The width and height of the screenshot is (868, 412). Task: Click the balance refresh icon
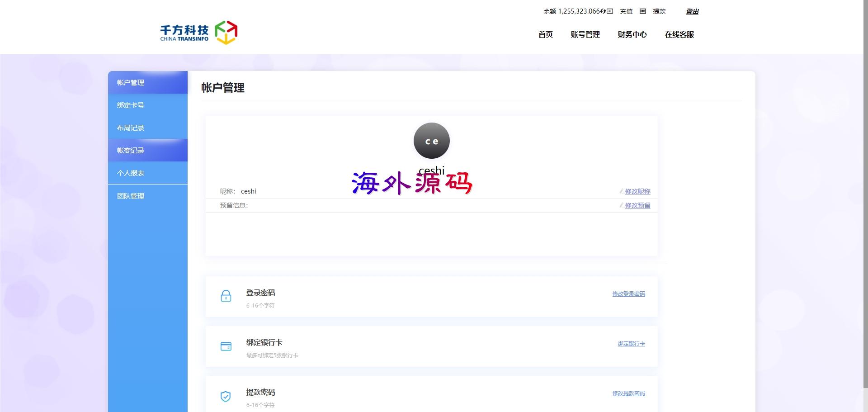603,11
